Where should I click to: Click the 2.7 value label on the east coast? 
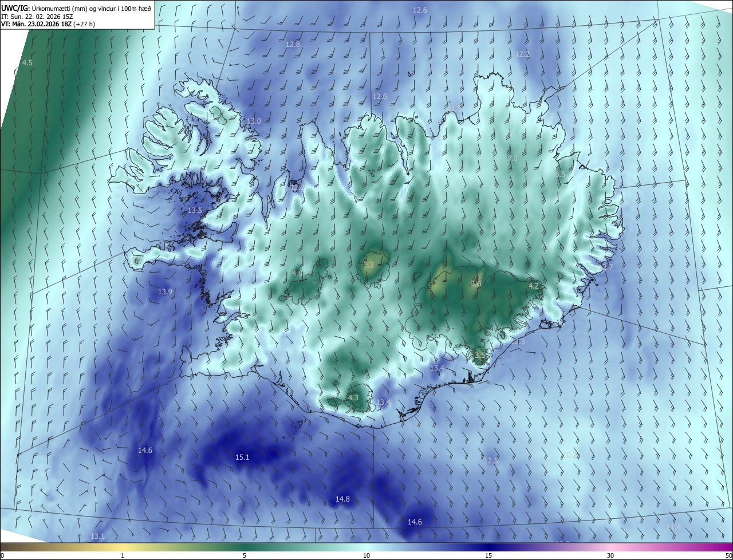pos(608,267)
